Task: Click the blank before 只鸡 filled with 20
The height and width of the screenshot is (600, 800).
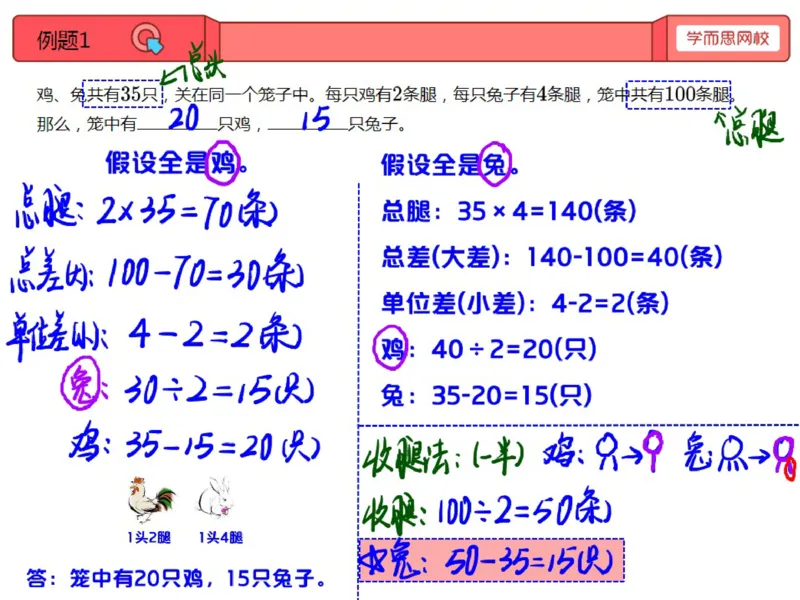Action: pyautogui.click(x=177, y=120)
